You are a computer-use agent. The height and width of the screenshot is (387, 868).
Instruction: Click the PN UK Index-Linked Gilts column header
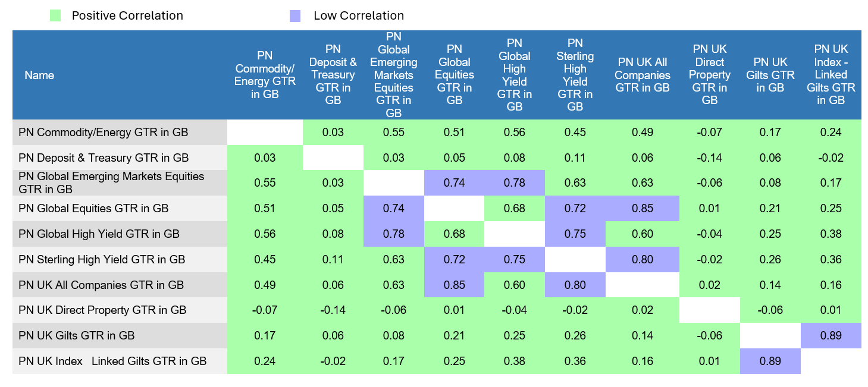click(x=831, y=75)
